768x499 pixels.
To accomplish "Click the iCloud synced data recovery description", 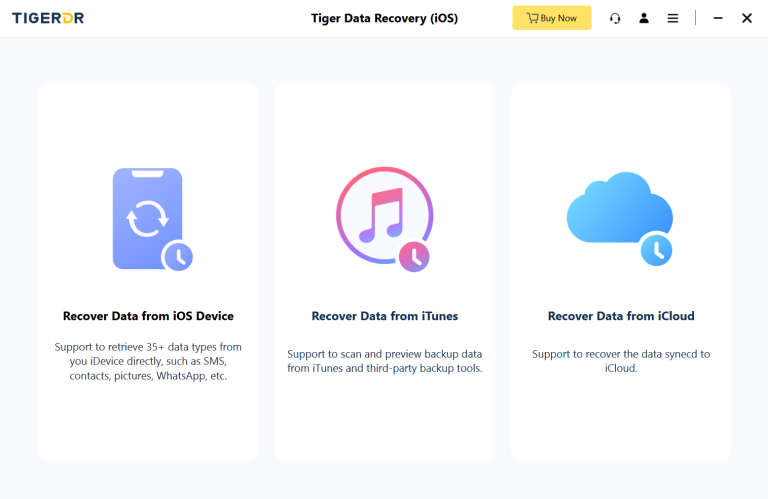I will 621,361.
